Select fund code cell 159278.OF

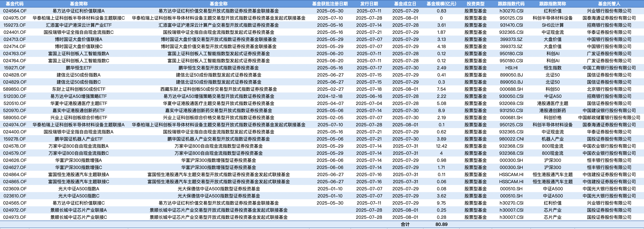14,139
